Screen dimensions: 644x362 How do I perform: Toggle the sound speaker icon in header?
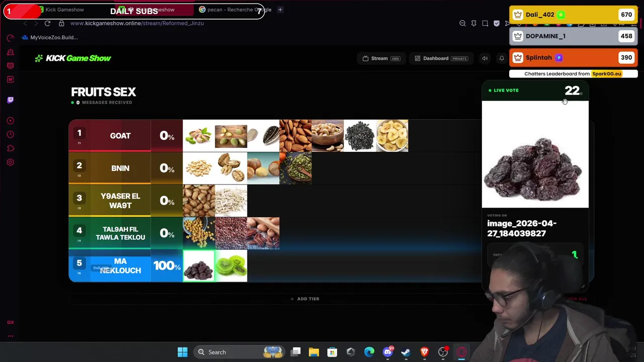[485, 58]
